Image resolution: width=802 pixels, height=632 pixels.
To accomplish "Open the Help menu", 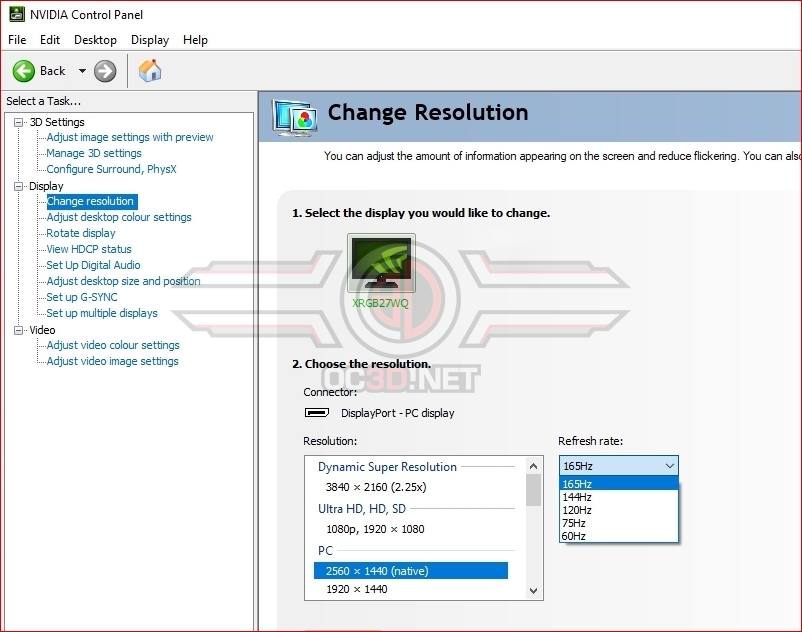I will [x=195, y=40].
